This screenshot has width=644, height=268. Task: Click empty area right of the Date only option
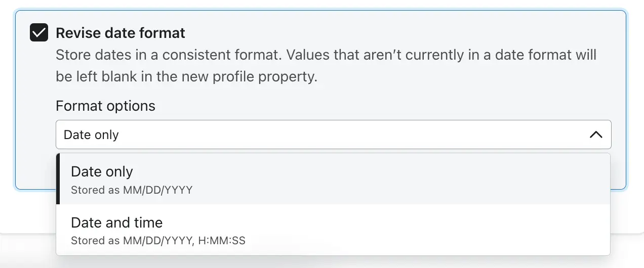(x=405, y=179)
